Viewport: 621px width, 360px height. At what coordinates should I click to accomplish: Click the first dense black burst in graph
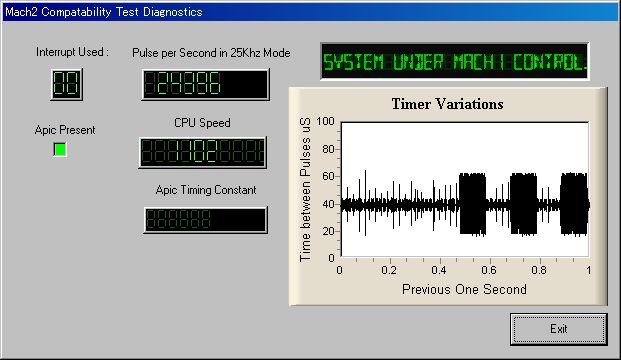point(472,204)
